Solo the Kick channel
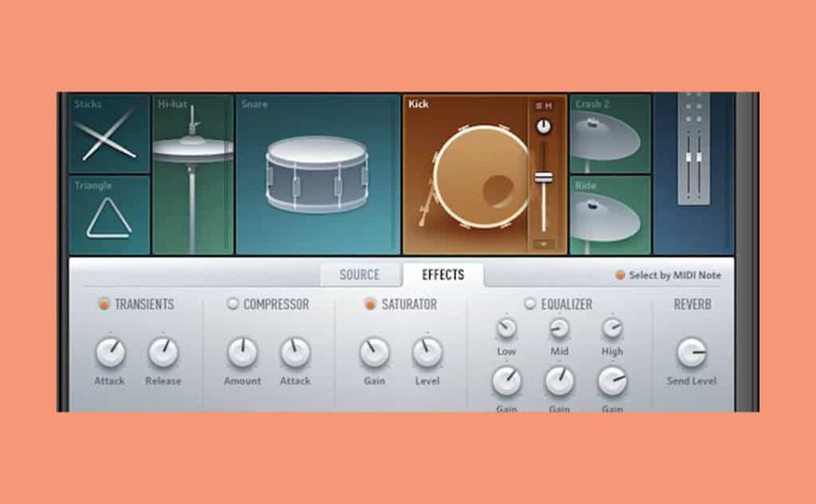This screenshot has width=816, height=504. (539, 106)
